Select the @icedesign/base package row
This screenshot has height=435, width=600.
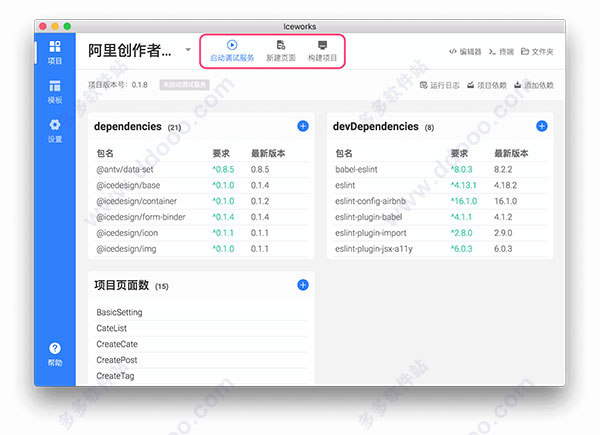[x=202, y=185]
